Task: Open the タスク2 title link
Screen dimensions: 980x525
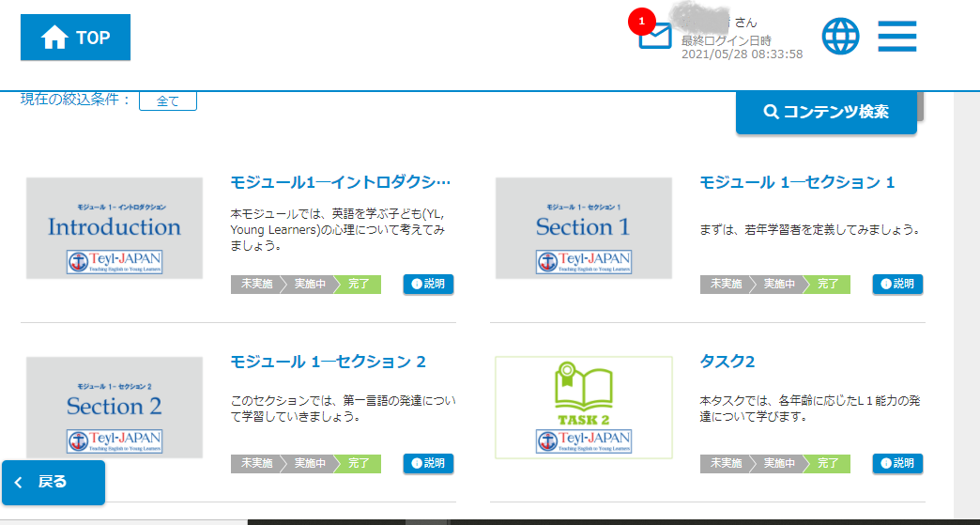Action: click(x=727, y=362)
